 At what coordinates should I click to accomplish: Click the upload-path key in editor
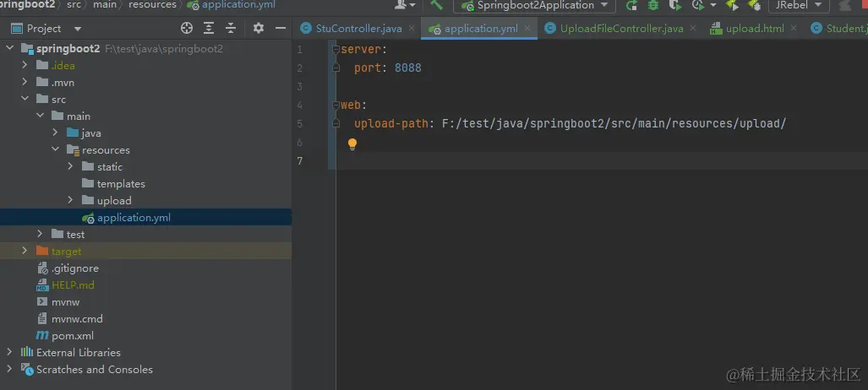pos(390,123)
